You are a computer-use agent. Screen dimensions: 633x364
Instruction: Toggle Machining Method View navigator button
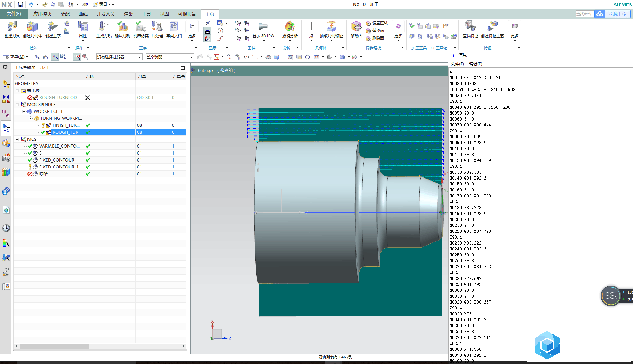pyautogui.click(x=63, y=57)
